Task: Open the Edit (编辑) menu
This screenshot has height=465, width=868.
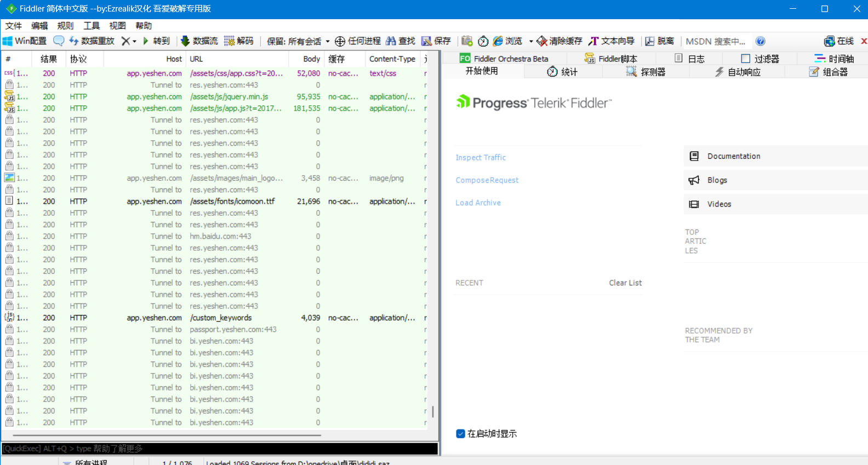Action: [39, 26]
